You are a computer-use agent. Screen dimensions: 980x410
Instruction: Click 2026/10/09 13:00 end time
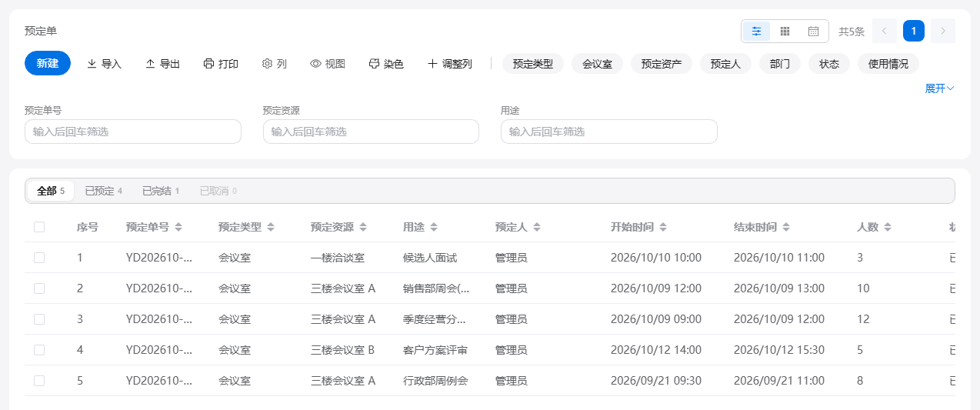pyautogui.click(x=779, y=288)
